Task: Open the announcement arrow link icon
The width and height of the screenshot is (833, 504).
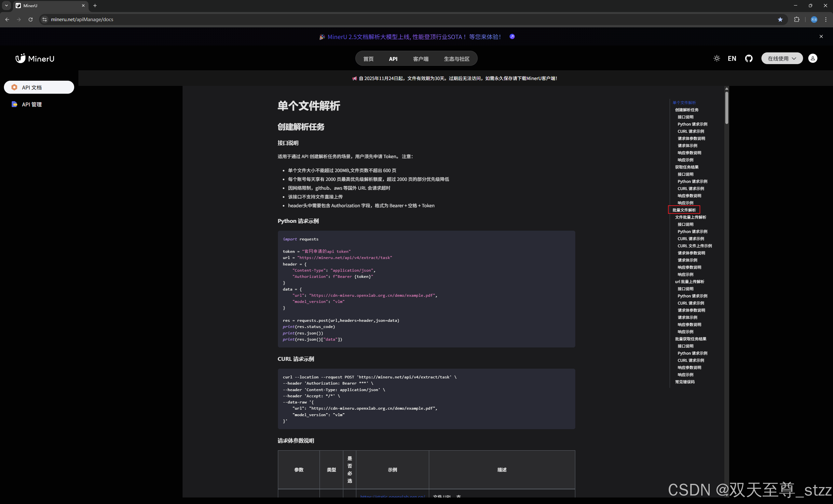Action: [512, 36]
